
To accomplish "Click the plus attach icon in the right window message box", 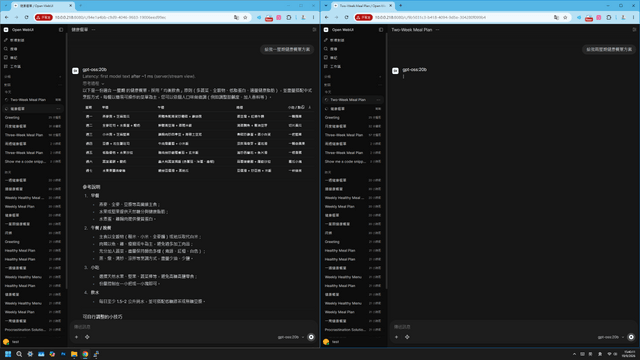I will click(x=396, y=337).
